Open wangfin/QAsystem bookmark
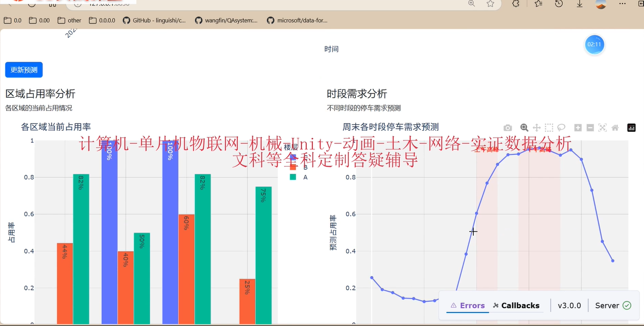 (226, 20)
